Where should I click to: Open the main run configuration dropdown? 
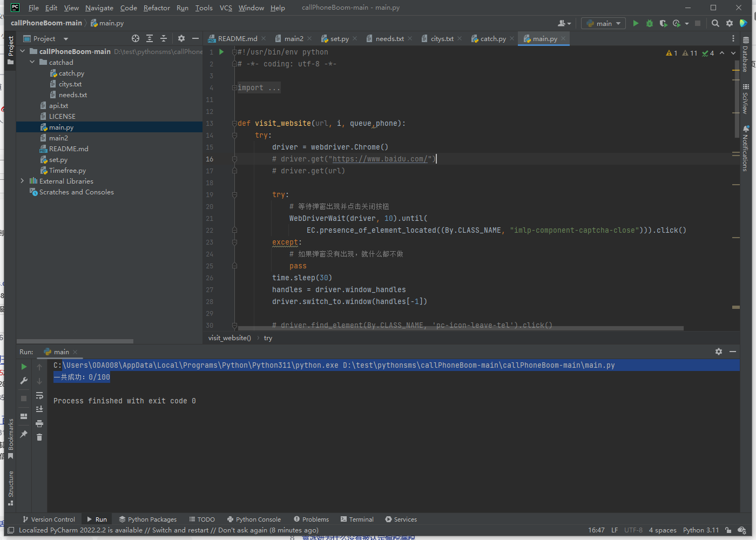603,23
